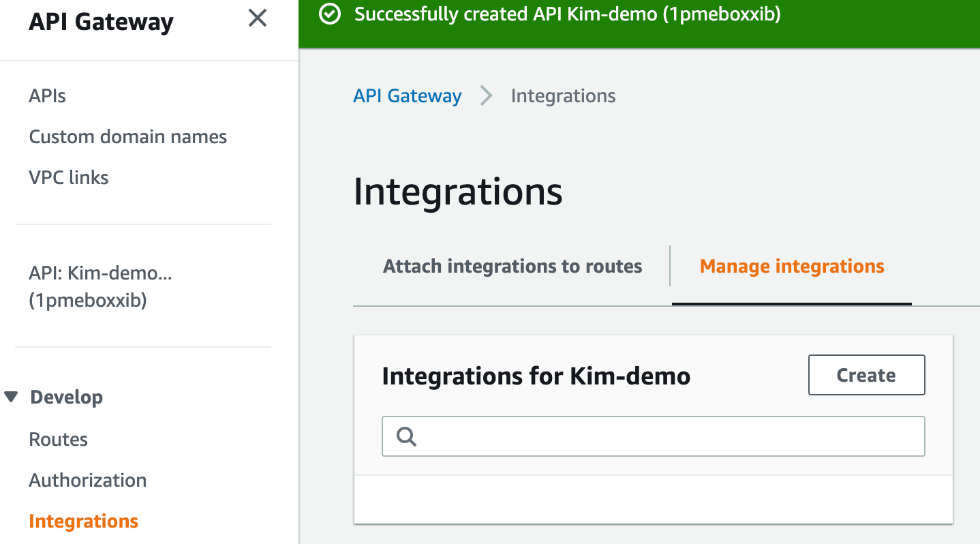Click the Integrations breadcrumb text
Screen dimensions: 980x544
(x=563, y=95)
